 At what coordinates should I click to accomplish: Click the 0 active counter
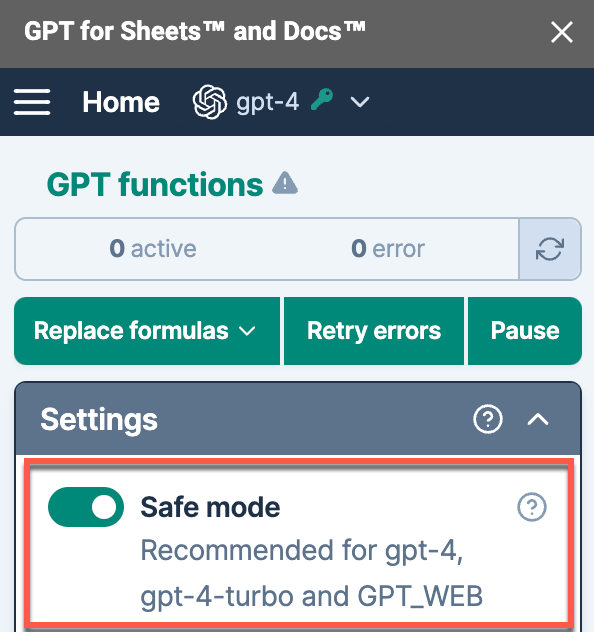(x=153, y=249)
